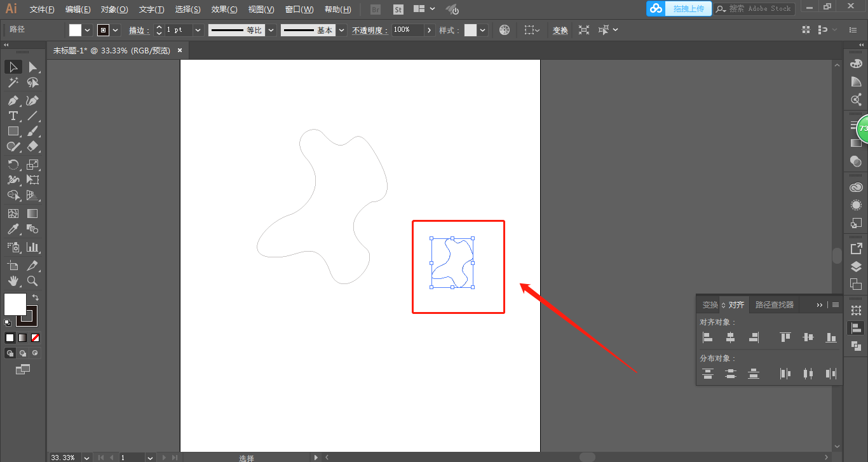
Task: Select the Gradient tool
Action: (33, 214)
